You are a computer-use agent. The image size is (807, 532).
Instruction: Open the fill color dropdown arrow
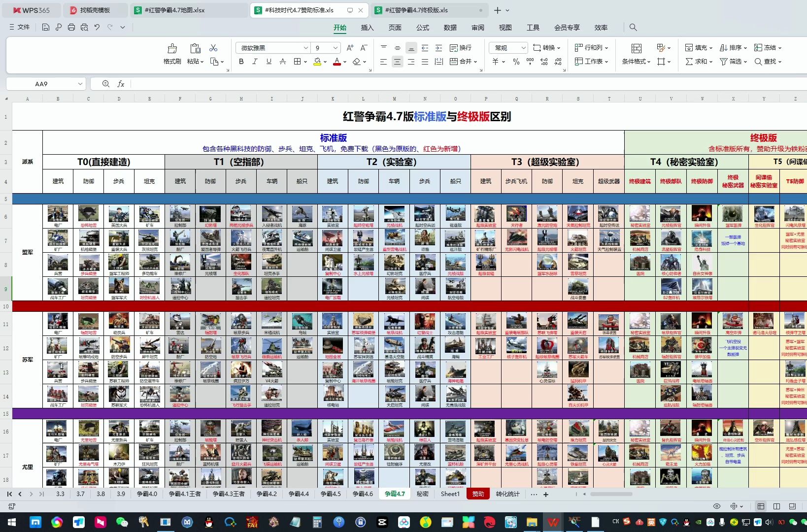click(x=325, y=62)
